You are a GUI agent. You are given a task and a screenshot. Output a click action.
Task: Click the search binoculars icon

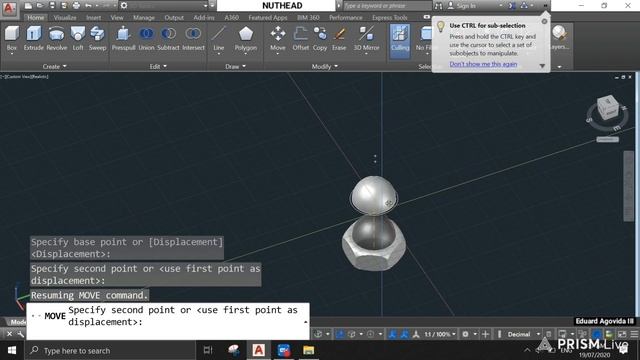click(438, 6)
